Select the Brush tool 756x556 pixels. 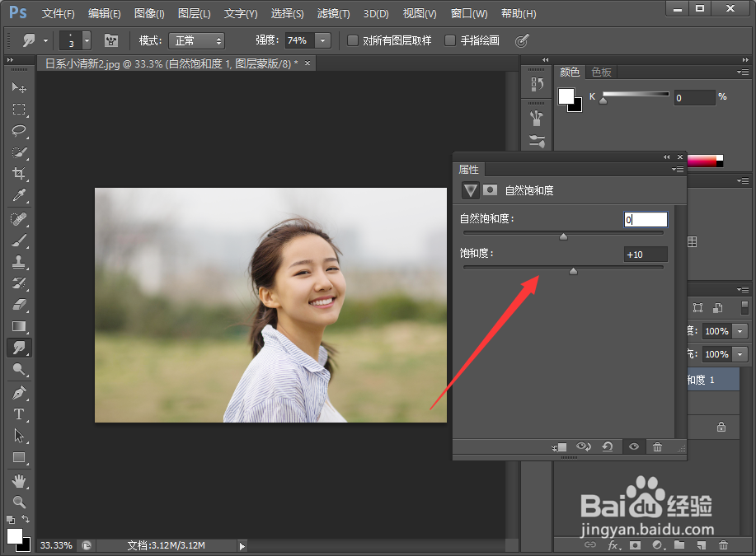pyautogui.click(x=19, y=241)
